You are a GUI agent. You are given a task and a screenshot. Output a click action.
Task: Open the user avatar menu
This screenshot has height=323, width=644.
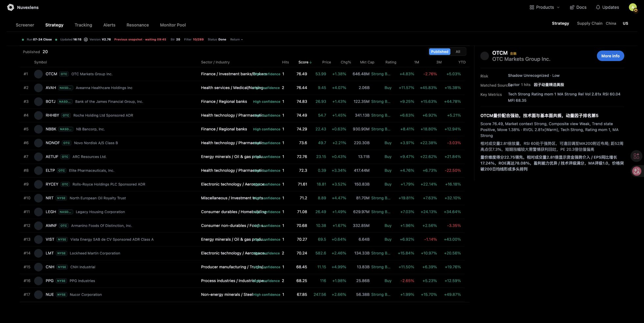(x=633, y=7)
